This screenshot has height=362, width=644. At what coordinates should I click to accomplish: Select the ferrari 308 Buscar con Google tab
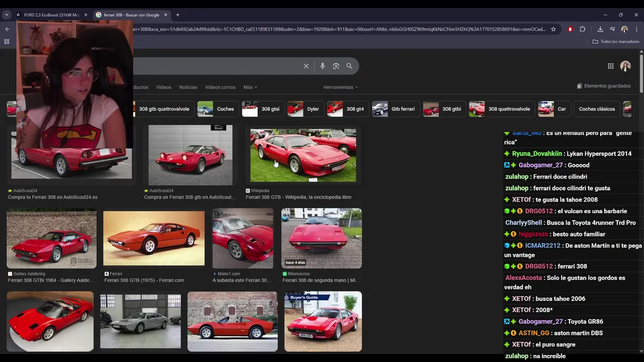click(x=132, y=15)
